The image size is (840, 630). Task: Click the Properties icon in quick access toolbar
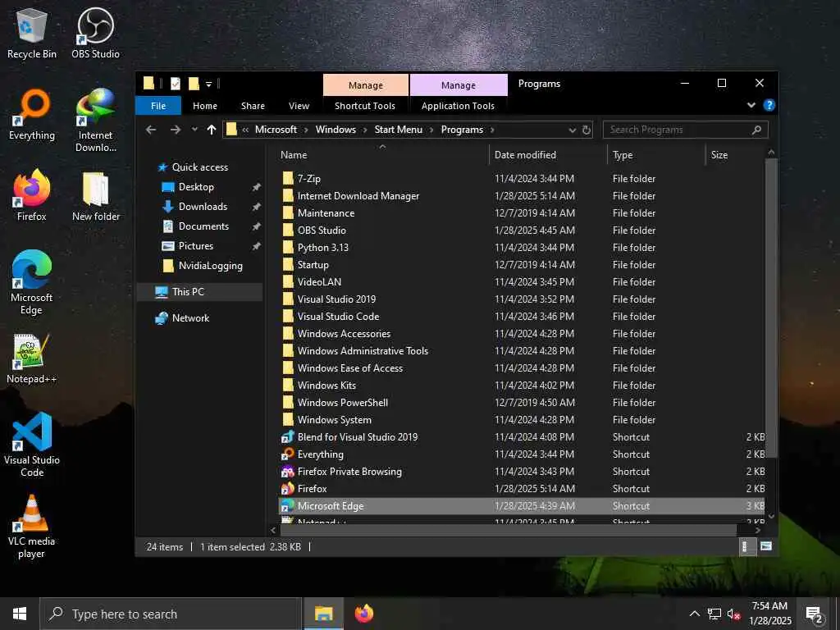coord(176,84)
